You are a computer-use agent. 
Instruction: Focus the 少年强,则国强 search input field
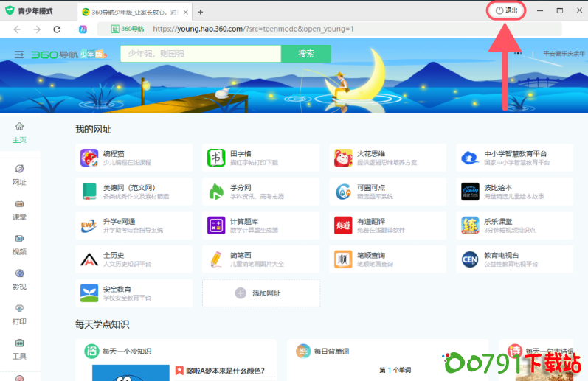200,54
